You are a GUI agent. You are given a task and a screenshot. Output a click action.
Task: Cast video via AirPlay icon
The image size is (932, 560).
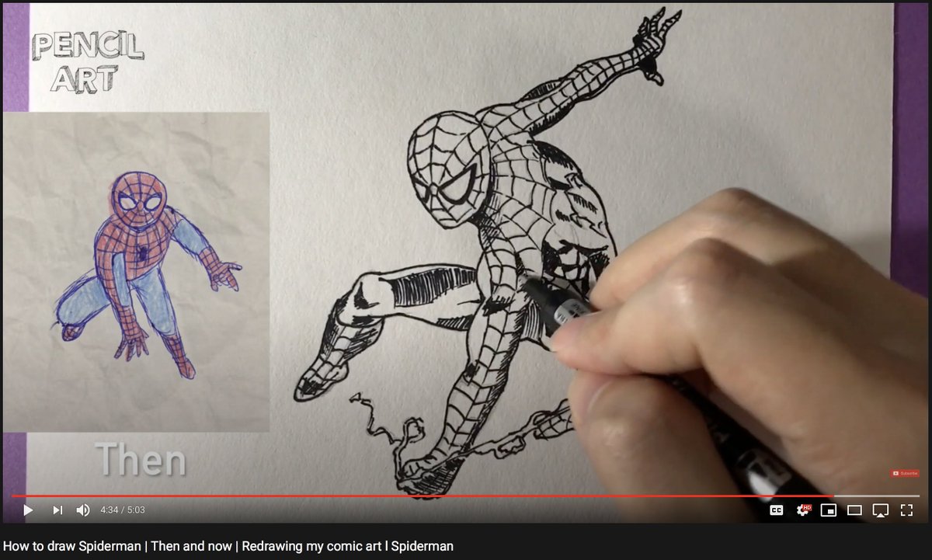881,510
